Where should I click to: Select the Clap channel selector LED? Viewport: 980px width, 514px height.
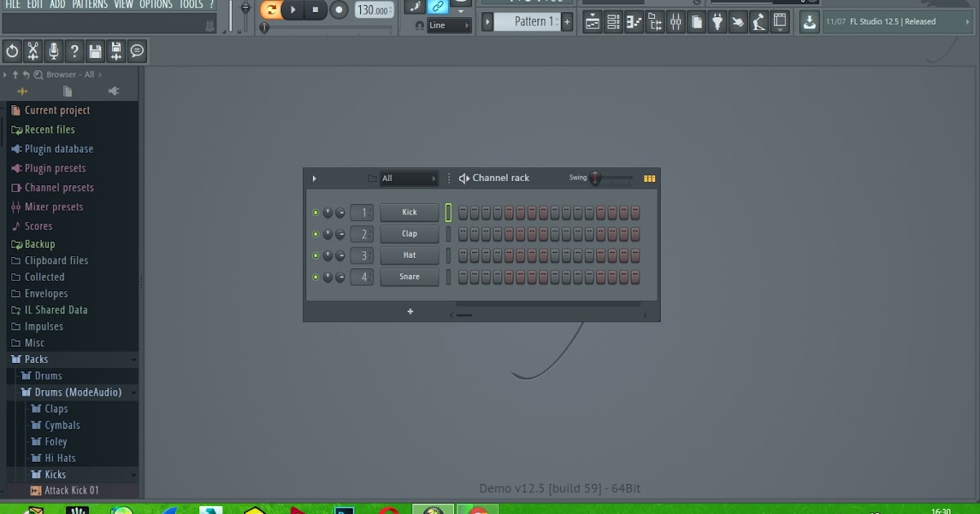click(x=448, y=234)
